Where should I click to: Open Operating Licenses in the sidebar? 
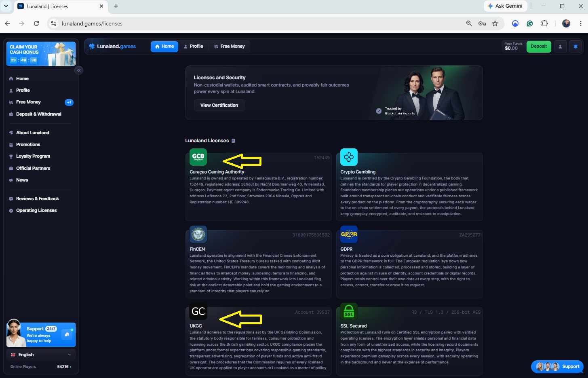tap(41, 210)
